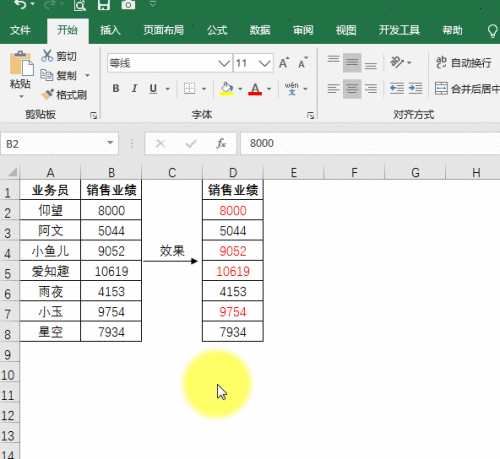Switch to the Insert (插入) tab
500x459 pixels.
[x=110, y=30]
